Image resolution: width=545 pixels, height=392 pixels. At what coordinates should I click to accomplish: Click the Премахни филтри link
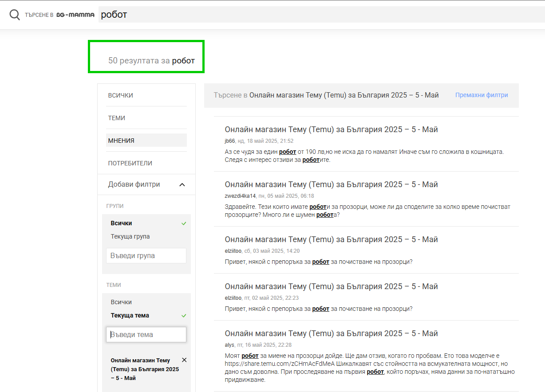481,95
